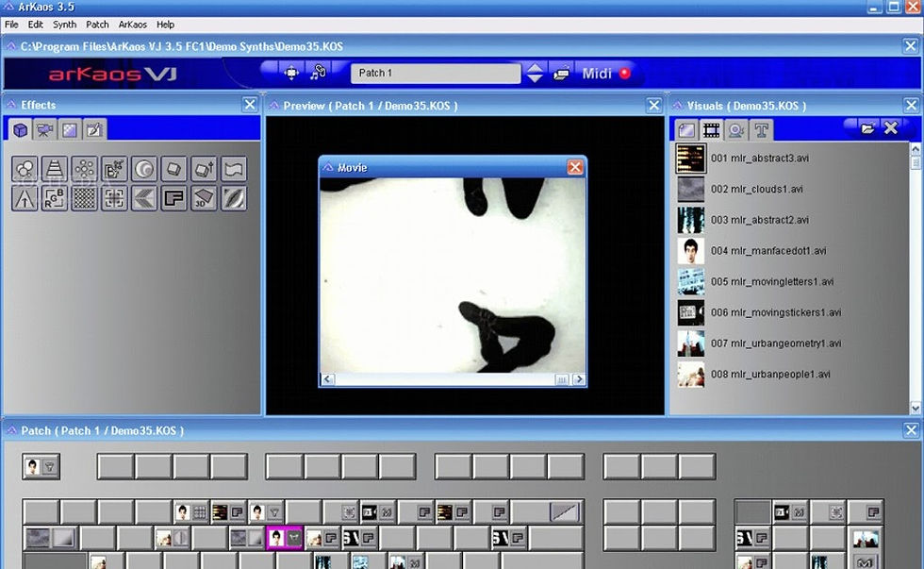Open the 3D cube effects tab
The image size is (924, 569).
[20, 129]
